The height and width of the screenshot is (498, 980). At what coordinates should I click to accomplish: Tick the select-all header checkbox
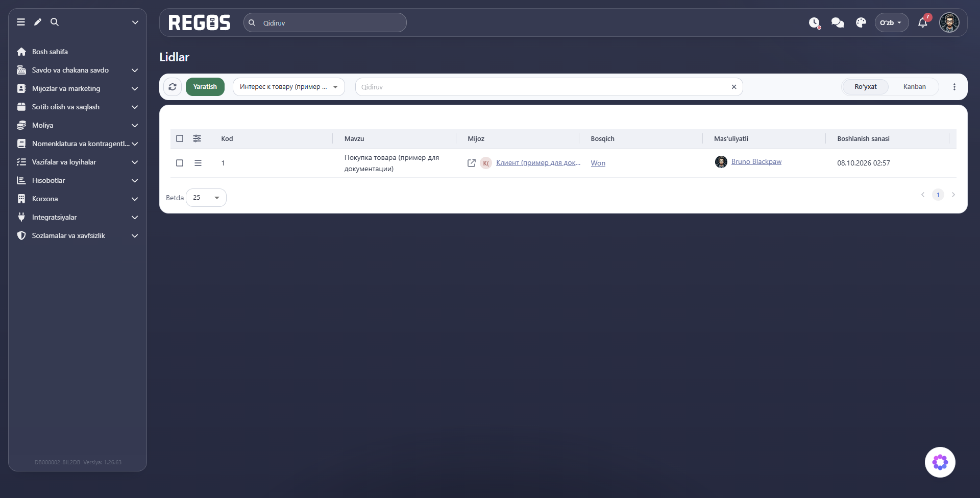pyautogui.click(x=180, y=138)
